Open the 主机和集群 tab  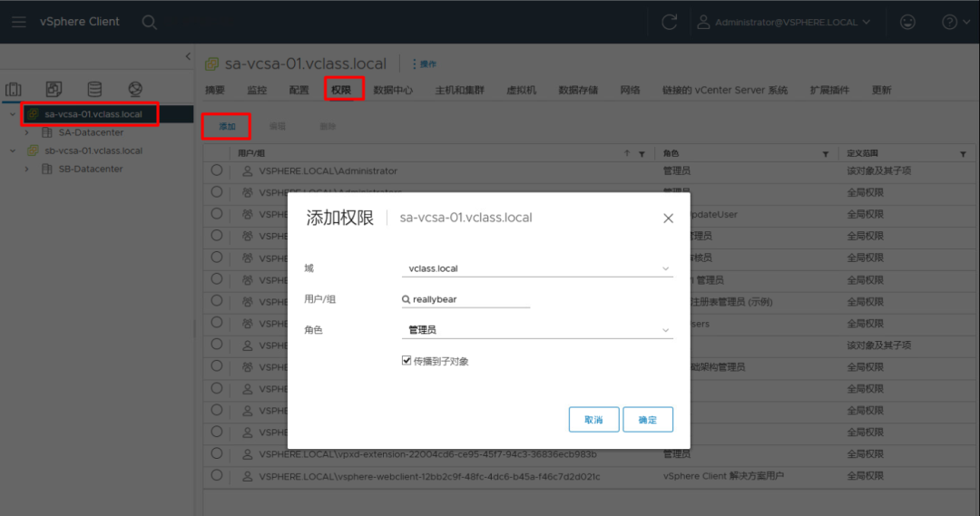pyautogui.click(x=460, y=90)
